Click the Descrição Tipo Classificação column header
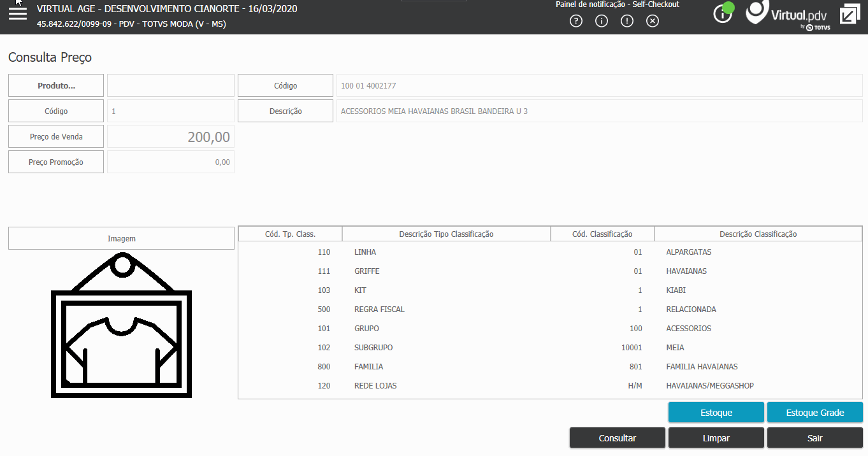Viewport: 868px width, 456px height. [x=446, y=234]
